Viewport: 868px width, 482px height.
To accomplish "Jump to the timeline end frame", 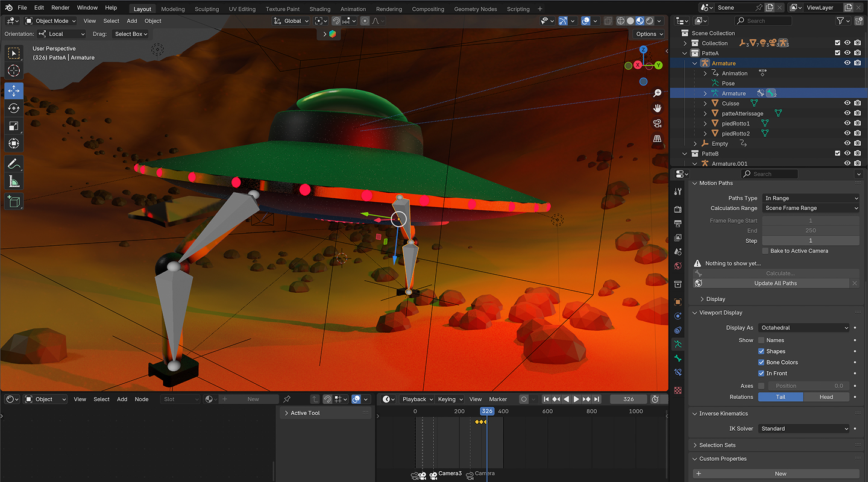I will [x=597, y=399].
